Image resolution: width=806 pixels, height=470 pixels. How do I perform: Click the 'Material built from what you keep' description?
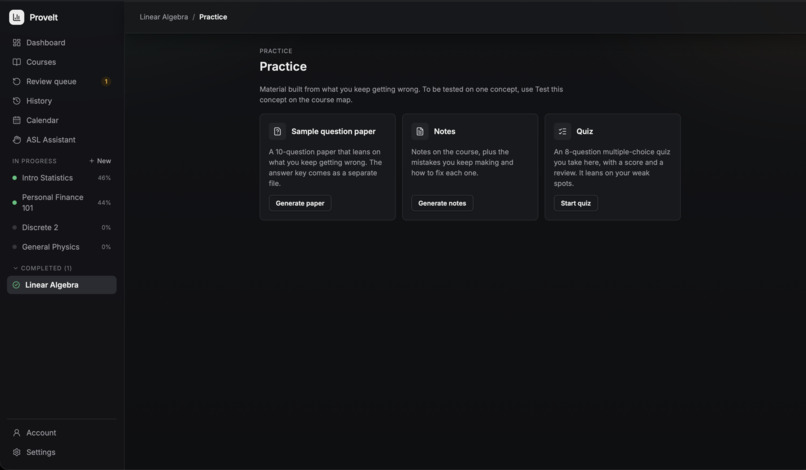pos(411,95)
